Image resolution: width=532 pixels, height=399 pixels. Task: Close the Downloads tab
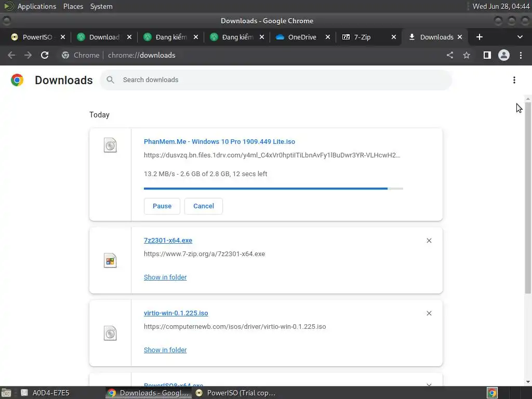[x=460, y=37]
